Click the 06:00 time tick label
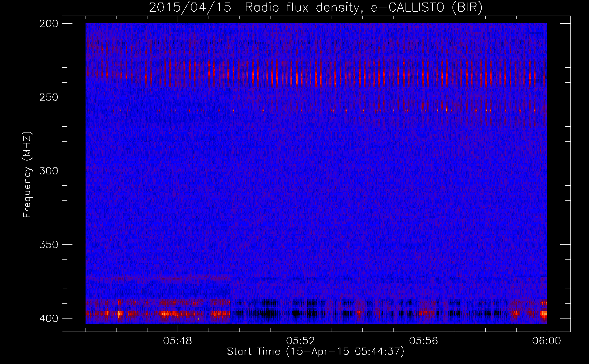Image resolution: width=589 pixels, height=364 pixels. (x=547, y=341)
